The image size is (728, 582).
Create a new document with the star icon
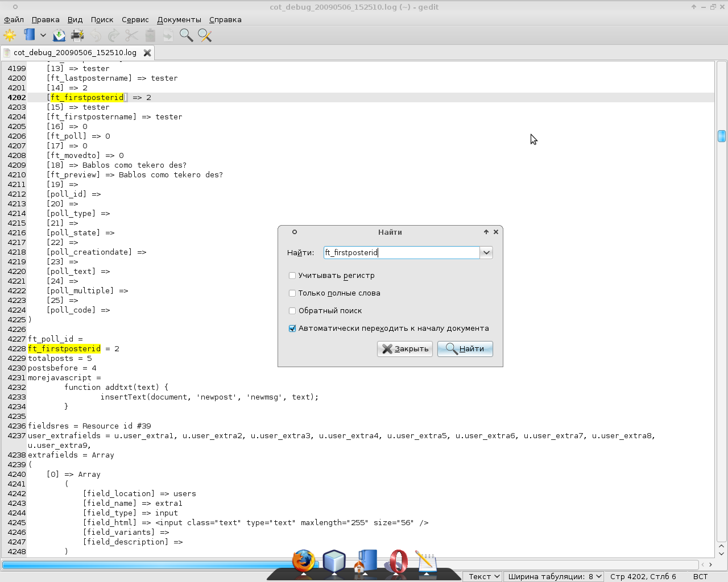point(10,35)
